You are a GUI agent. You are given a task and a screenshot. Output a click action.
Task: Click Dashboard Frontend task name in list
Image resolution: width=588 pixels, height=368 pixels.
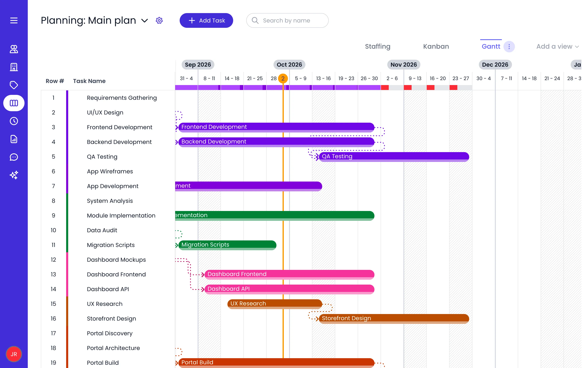click(116, 275)
